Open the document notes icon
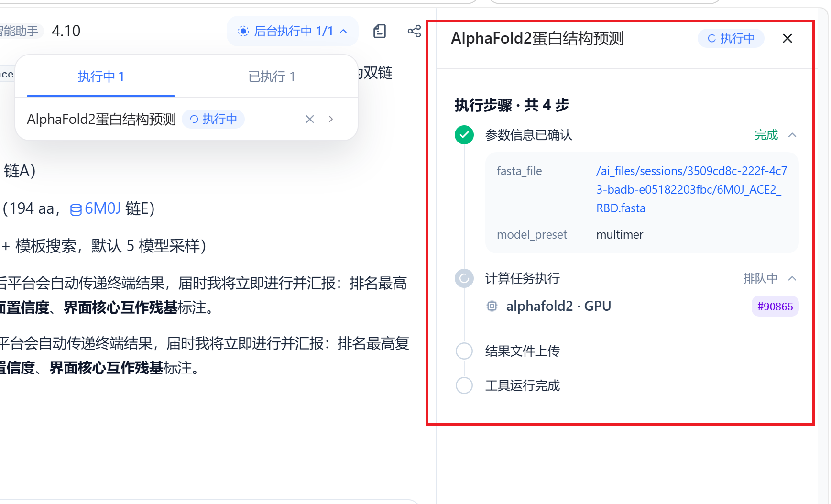 click(380, 31)
